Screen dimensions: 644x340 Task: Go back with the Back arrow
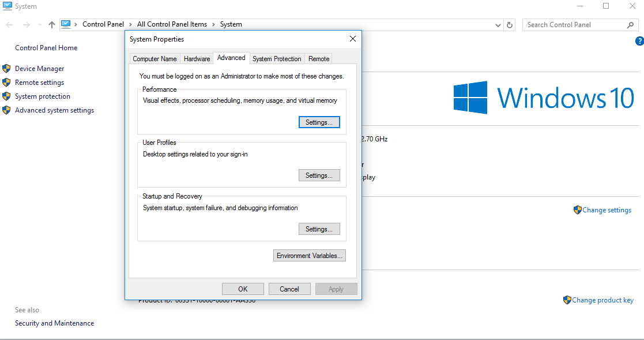click(x=9, y=25)
